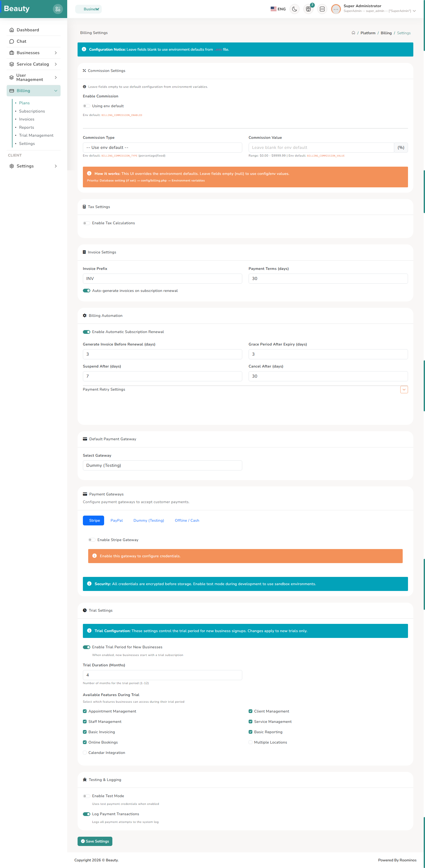Screen dimensions: 425x868
Task: Click the client Settings gear icon
Action: (x=12, y=166)
